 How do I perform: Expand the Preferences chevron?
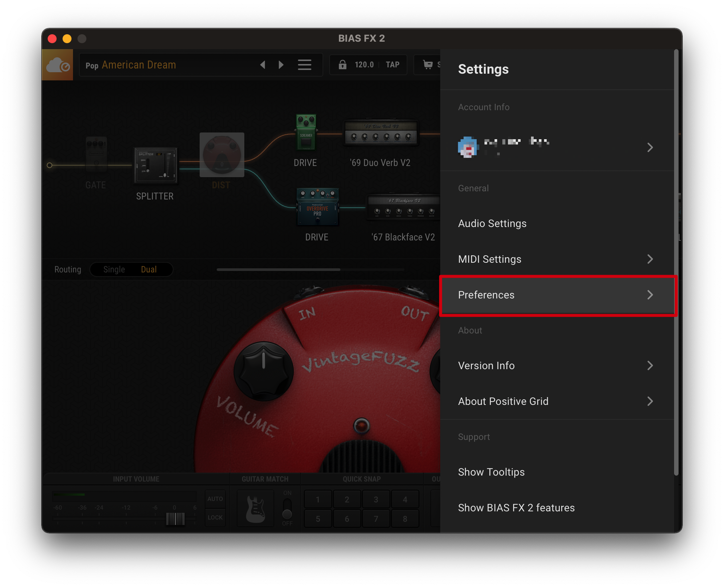pos(650,295)
